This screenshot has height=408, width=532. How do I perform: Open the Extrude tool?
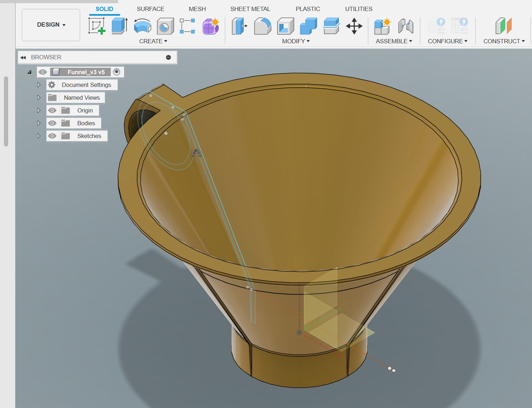(120, 26)
